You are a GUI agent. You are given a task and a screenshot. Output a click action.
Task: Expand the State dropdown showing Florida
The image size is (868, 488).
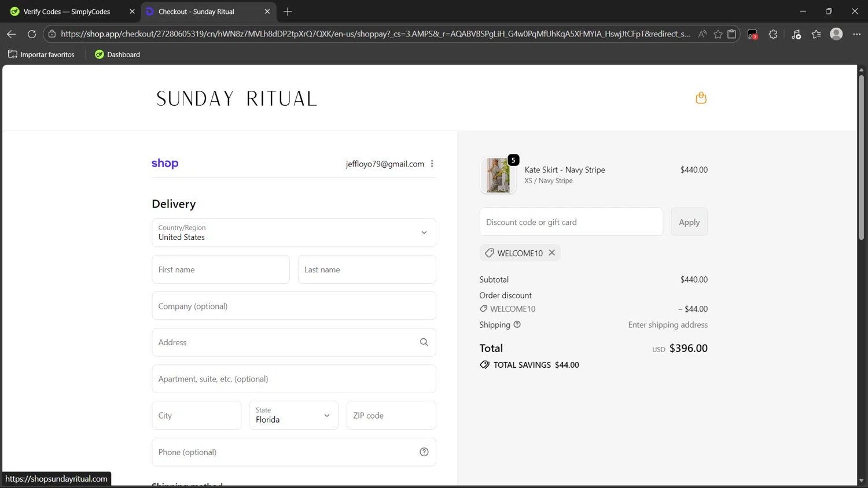pyautogui.click(x=294, y=415)
